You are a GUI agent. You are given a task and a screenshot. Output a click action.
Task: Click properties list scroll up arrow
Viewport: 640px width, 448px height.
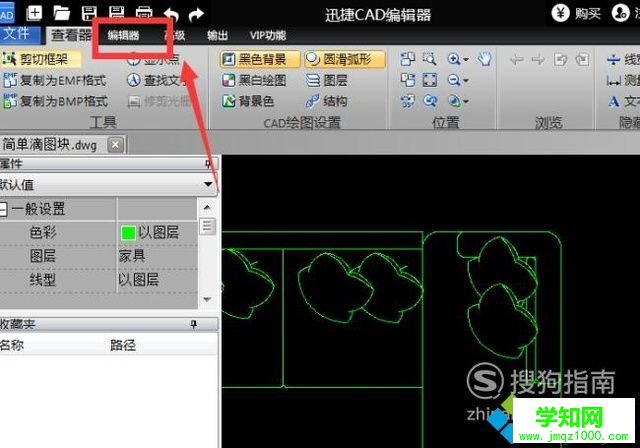click(207, 207)
